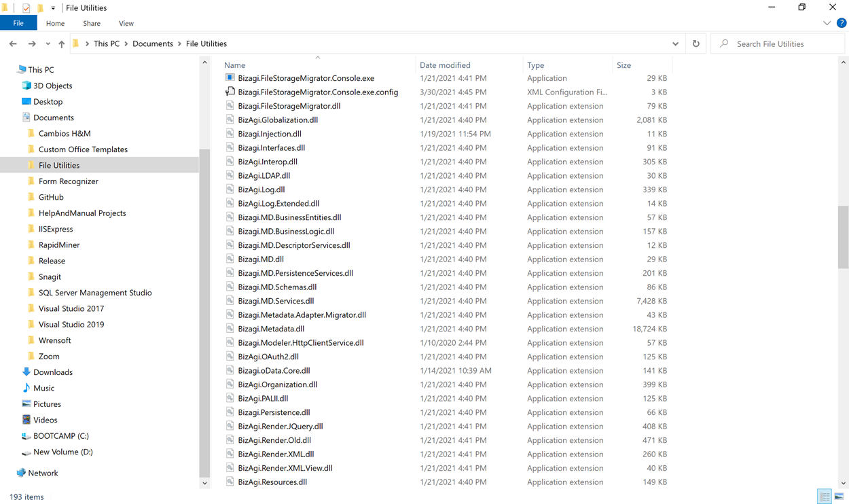Viewport: 849px width, 504px height.
Task: Navigate back using the back arrow
Action: click(x=12, y=43)
